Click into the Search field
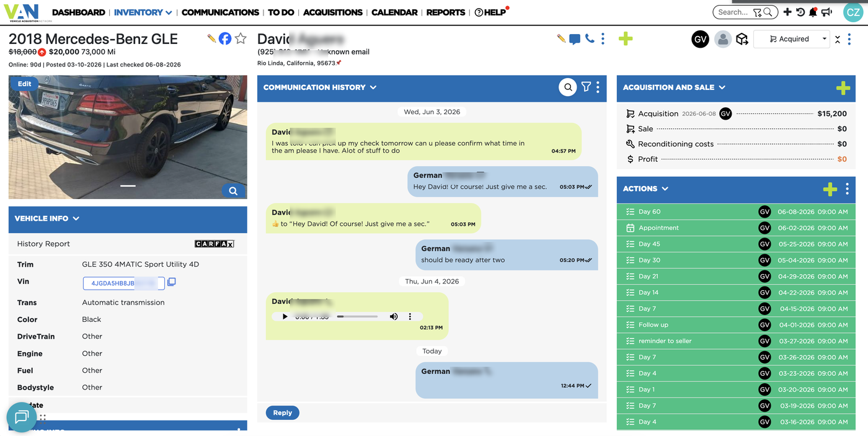868x436 pixels. coord(734,12)
